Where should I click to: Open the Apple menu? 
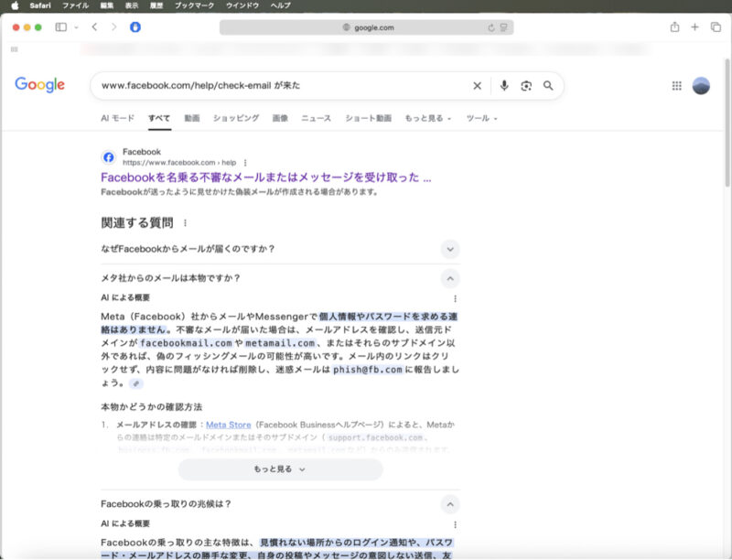pos(15,5)
